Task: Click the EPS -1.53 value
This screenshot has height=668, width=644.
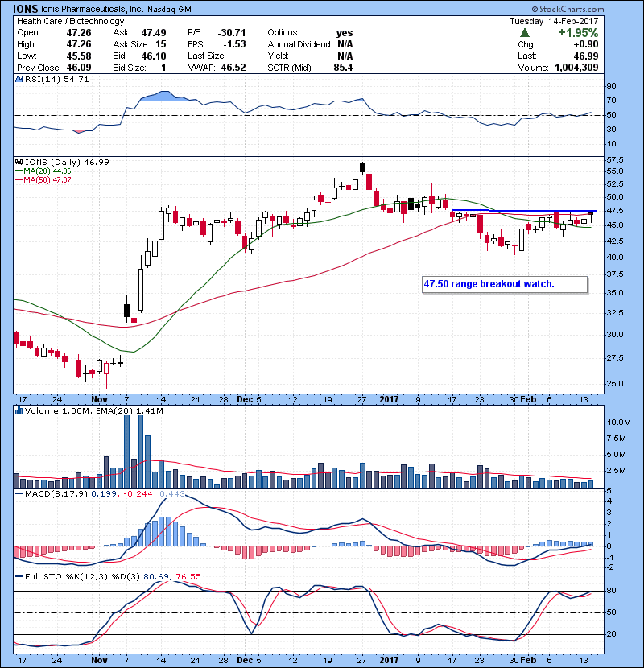Action: (x=234, y=44)
